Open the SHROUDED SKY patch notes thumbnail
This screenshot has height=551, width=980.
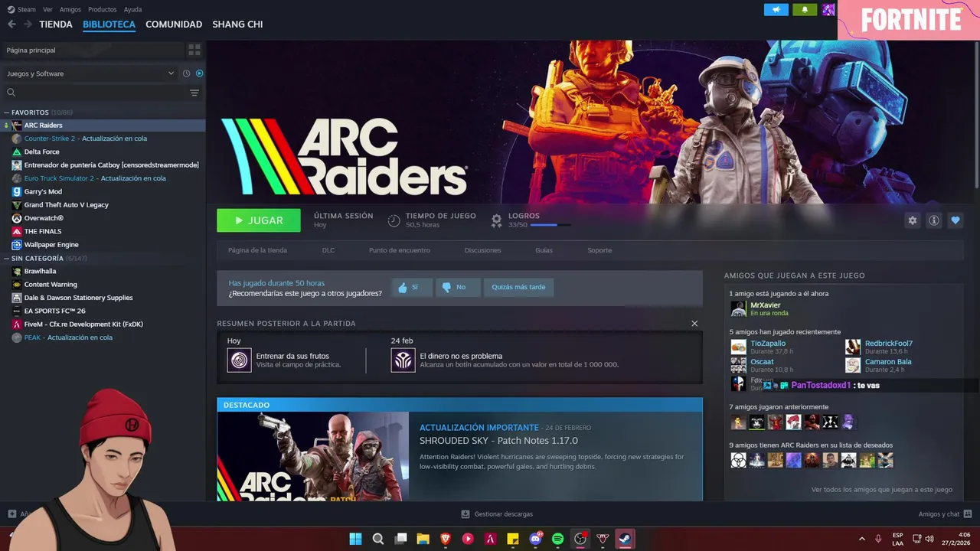click(x=313, y=456)
